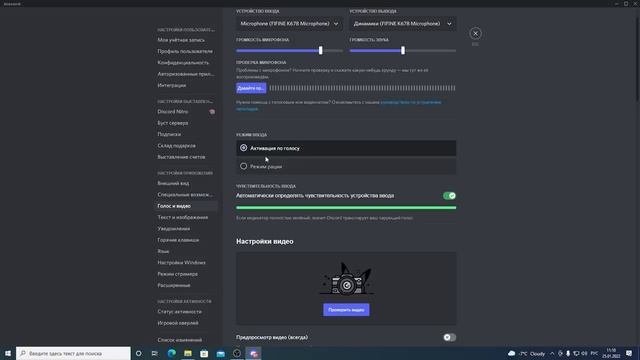Viewport: 640px width, 360px height.
Task: Open My Account settings
Action: click(181, 40)
